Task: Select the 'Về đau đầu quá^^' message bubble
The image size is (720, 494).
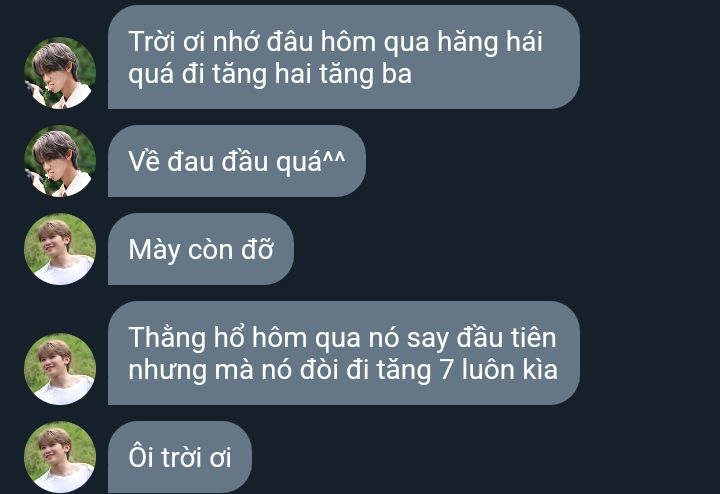Action: coord(237,161)
